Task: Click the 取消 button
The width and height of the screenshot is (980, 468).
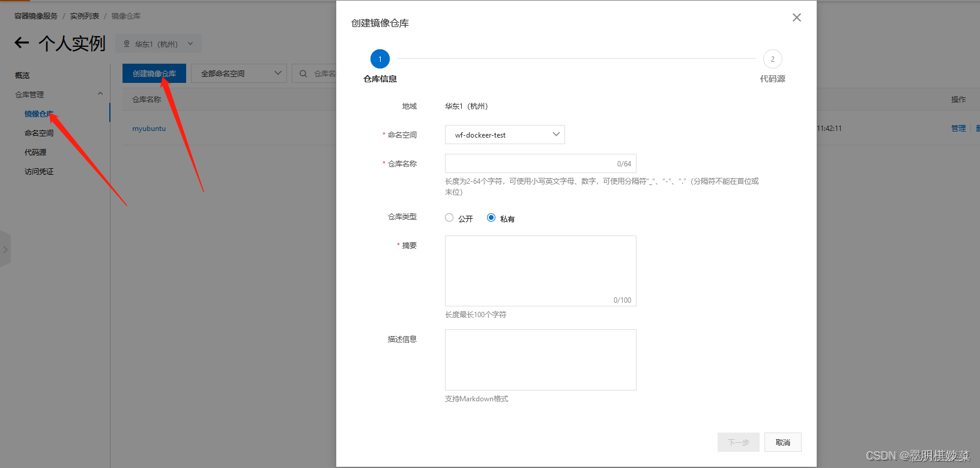Action: coord(783,442)
